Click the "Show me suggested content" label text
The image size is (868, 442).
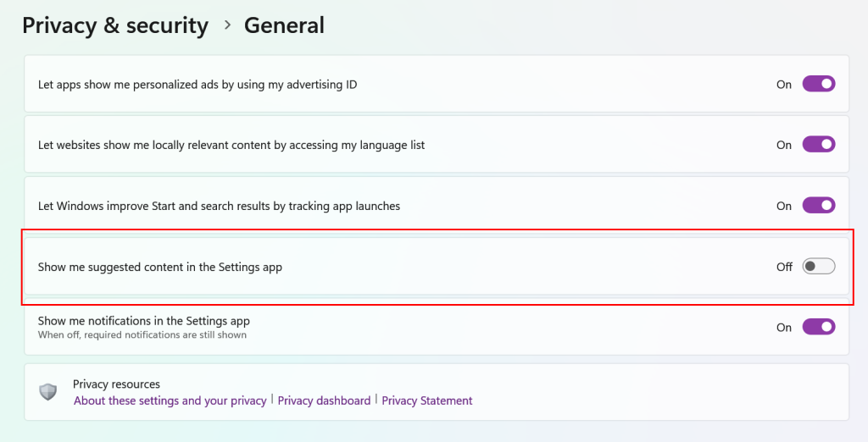pos(160,267)
